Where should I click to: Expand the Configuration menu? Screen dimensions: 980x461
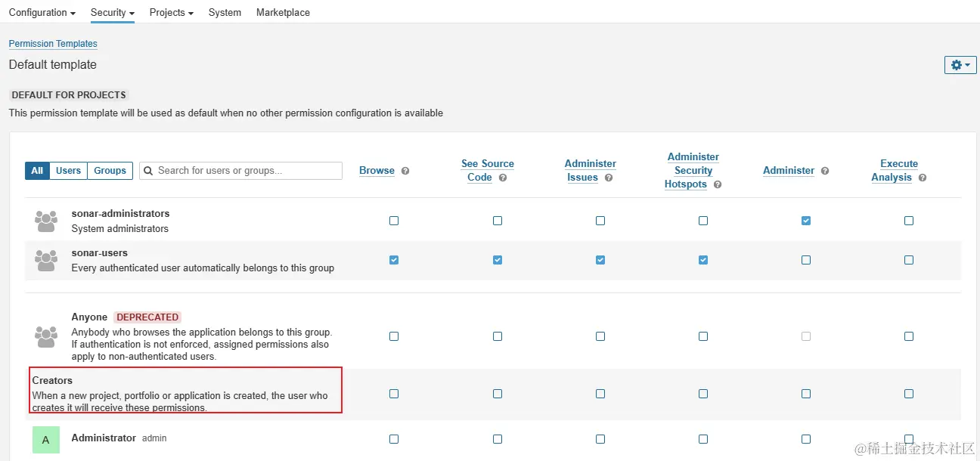42,12
